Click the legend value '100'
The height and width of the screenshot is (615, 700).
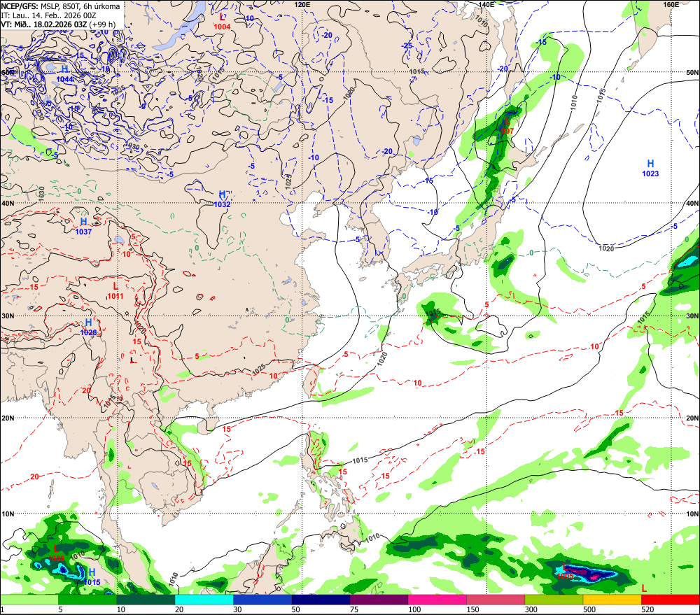pyautogui.click(x=414, y=609)
